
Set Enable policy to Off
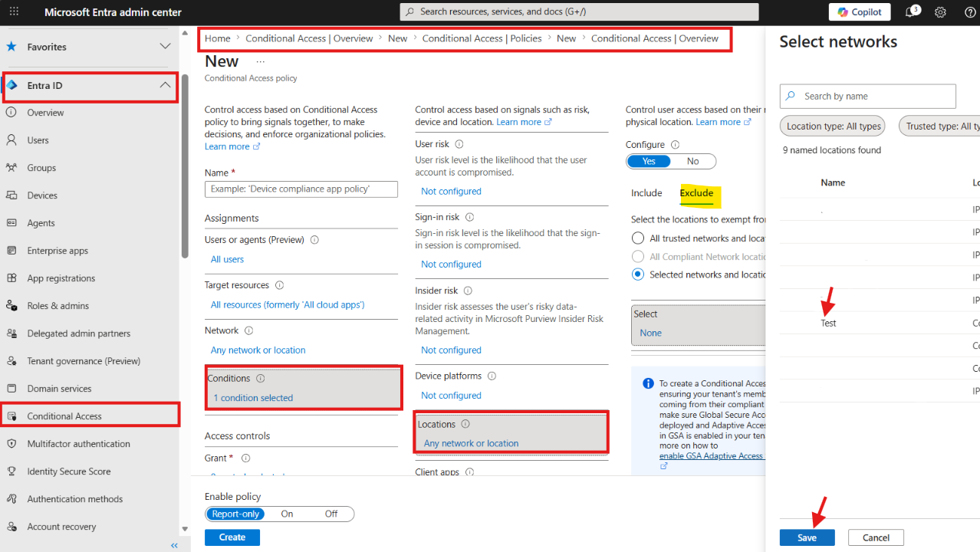tap(331, 514)
